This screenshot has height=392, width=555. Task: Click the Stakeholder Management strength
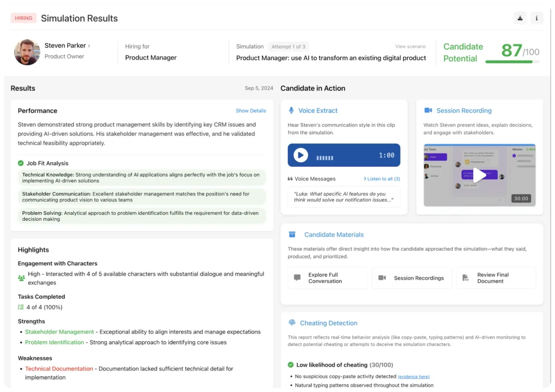pyautogui.click(x=60, y=332)
